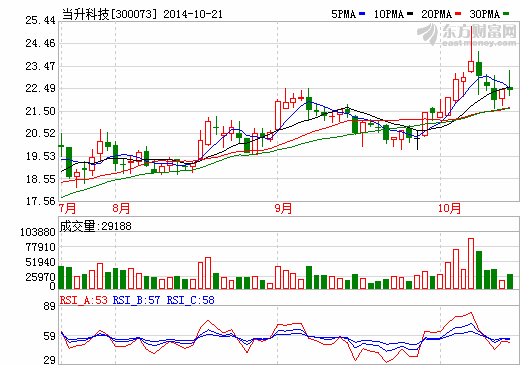
Task: Click the tallest red volume bar in October
Action: [x=471, y=263]
